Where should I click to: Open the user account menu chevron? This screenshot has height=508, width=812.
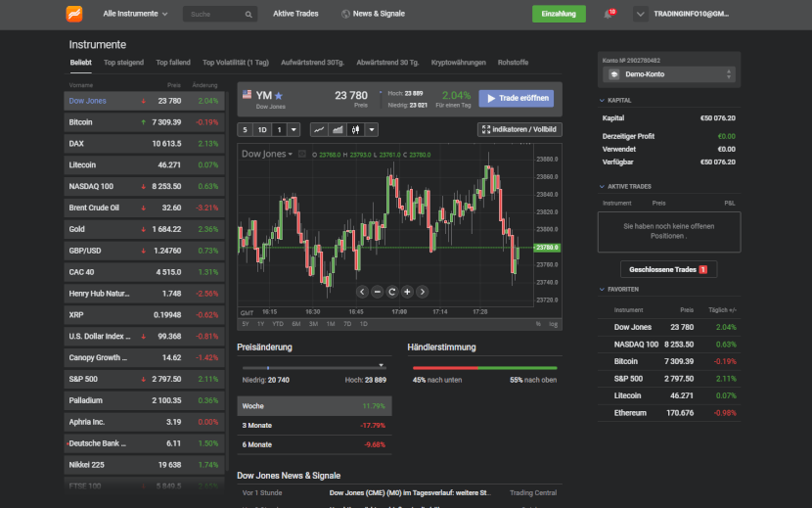point(641,14)
